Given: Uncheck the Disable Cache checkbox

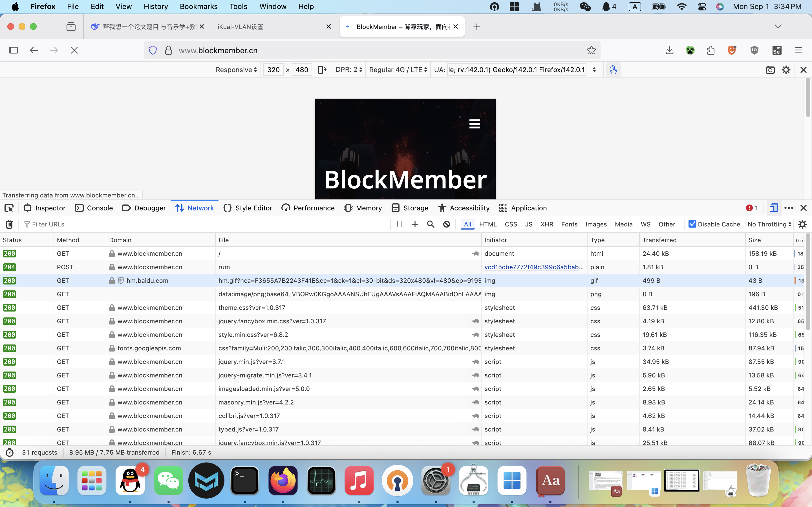Looking at the screenshot, I should (x=692, y=224).
